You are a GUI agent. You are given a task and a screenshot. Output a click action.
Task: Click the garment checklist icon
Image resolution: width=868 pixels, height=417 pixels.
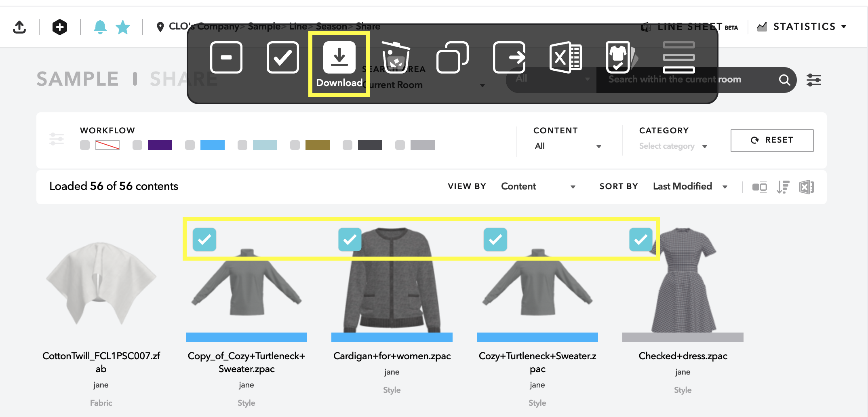(x=622, y=57)
